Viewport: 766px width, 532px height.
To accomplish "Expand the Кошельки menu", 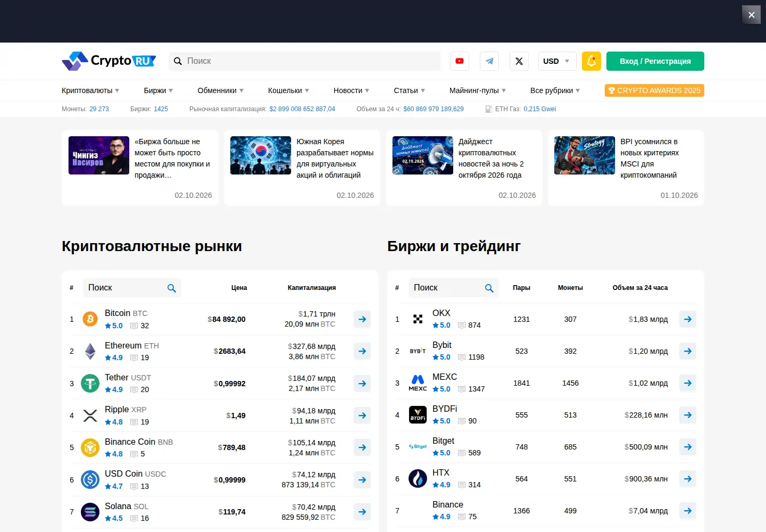I will coord(289,90).
